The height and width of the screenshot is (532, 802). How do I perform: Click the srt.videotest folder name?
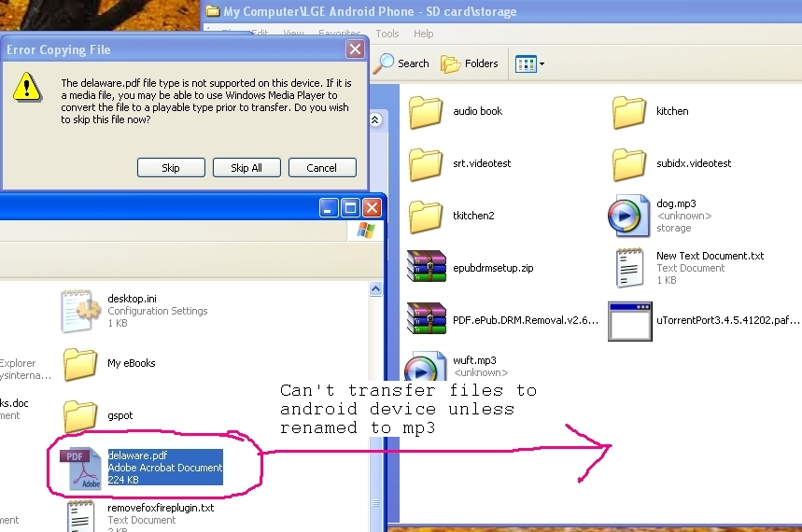point(482,163)
